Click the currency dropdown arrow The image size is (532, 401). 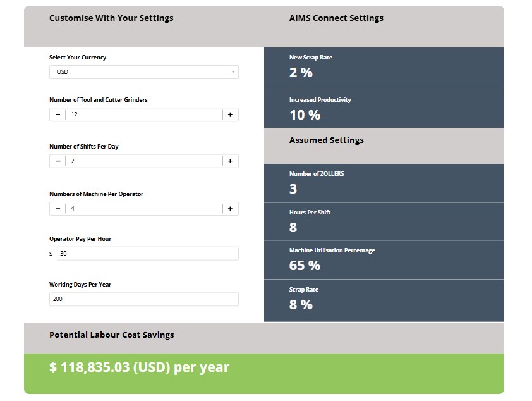click(233, 72)
